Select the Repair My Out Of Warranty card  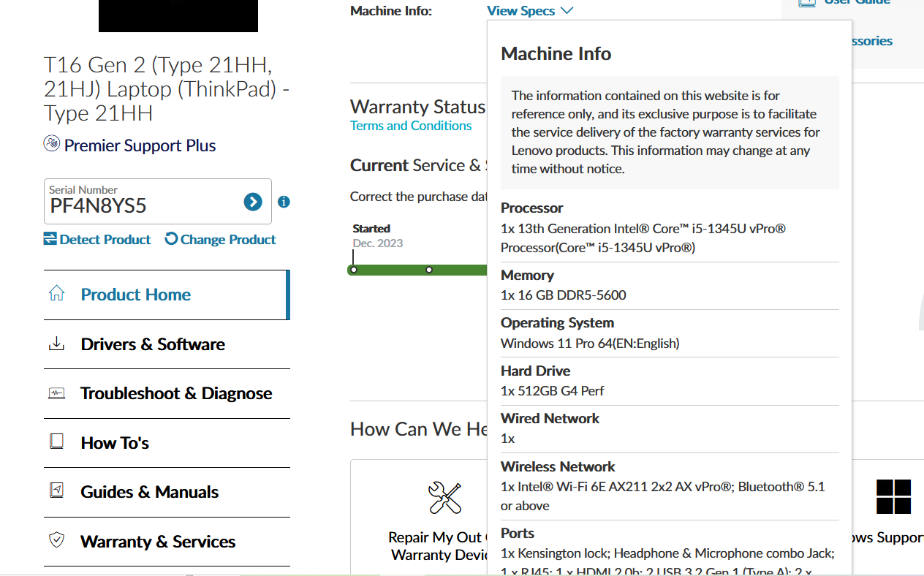coord(419,518)
